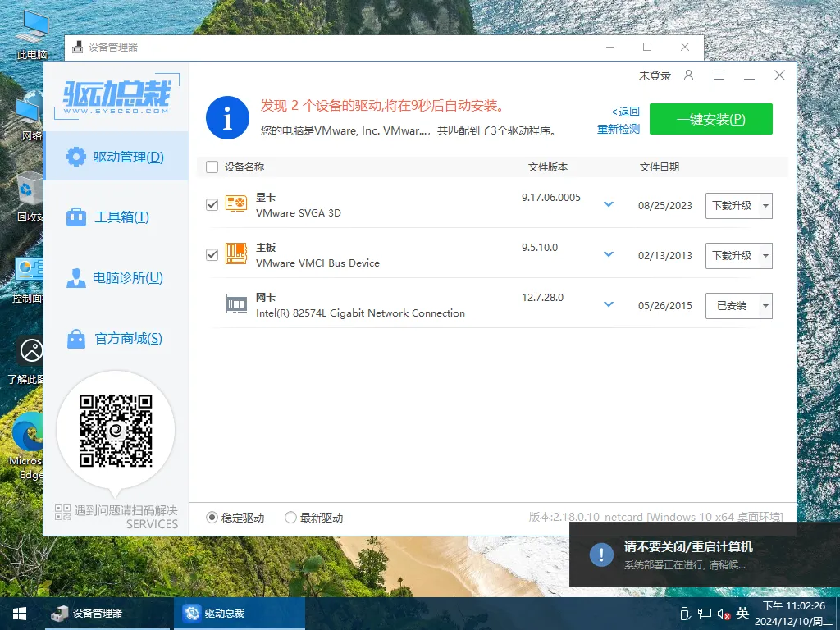This screenshot has height=630, width=840.
Task: Toggle the 设备名称 select-all checkbox
Action: (x=211, y=167)
